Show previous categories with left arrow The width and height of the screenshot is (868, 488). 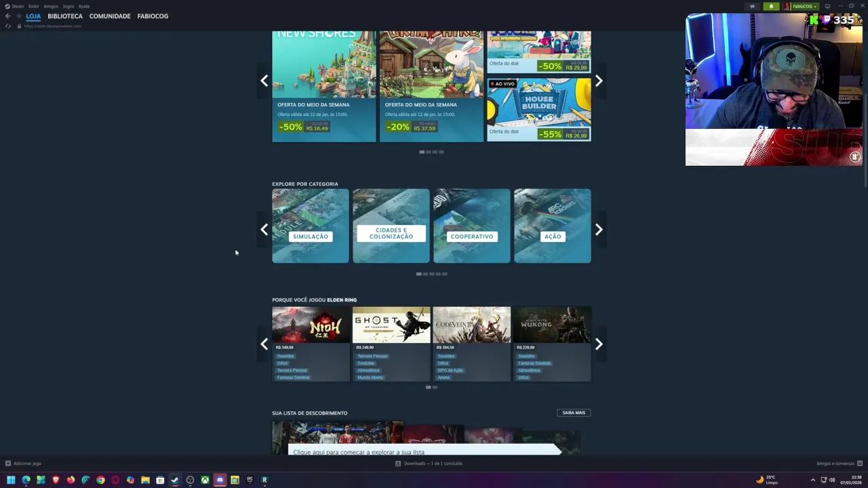(x=264, y=230)
